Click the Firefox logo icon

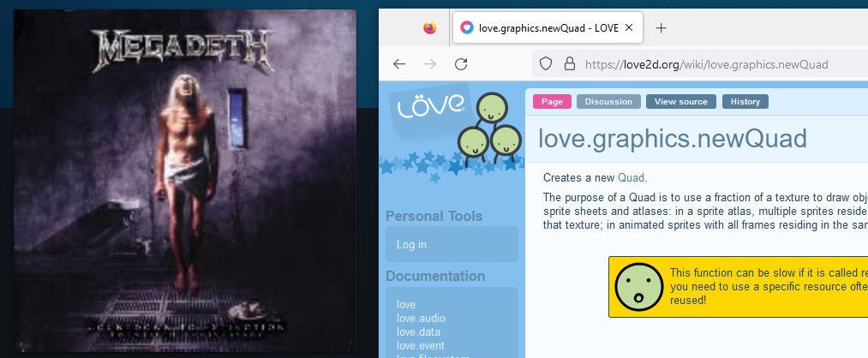click(x=429, y=27)
